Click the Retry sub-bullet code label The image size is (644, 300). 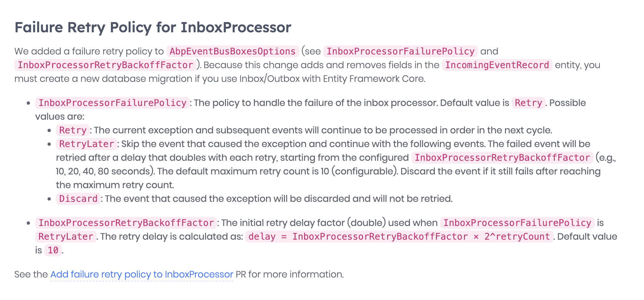coord(73,130)
